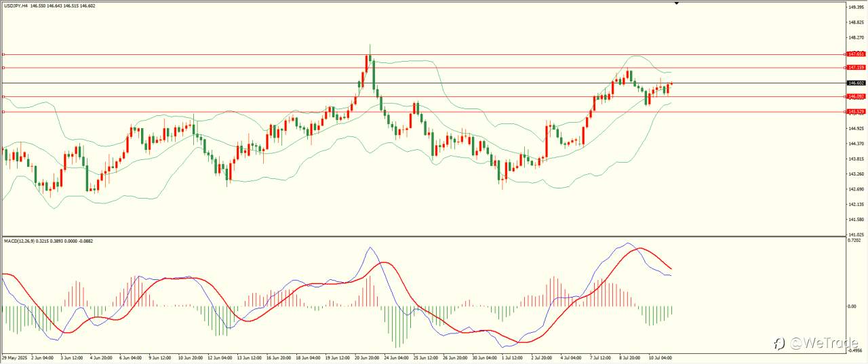The width and height of the screenshot is (868, 364).
Task: Click the black 146.602 current price tag
Action: pos(855,83)
